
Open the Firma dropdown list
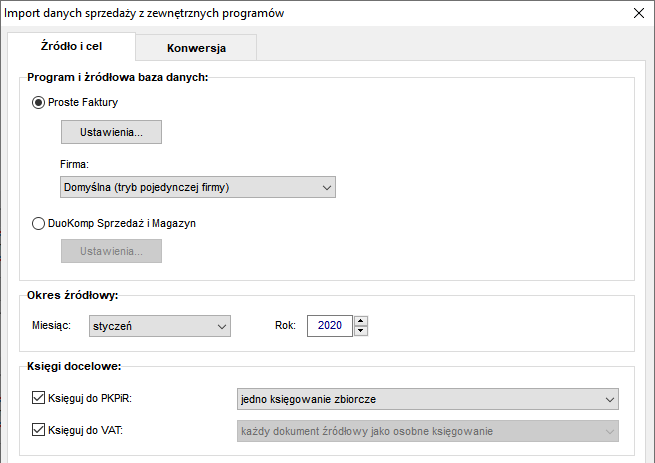[198, 187]
